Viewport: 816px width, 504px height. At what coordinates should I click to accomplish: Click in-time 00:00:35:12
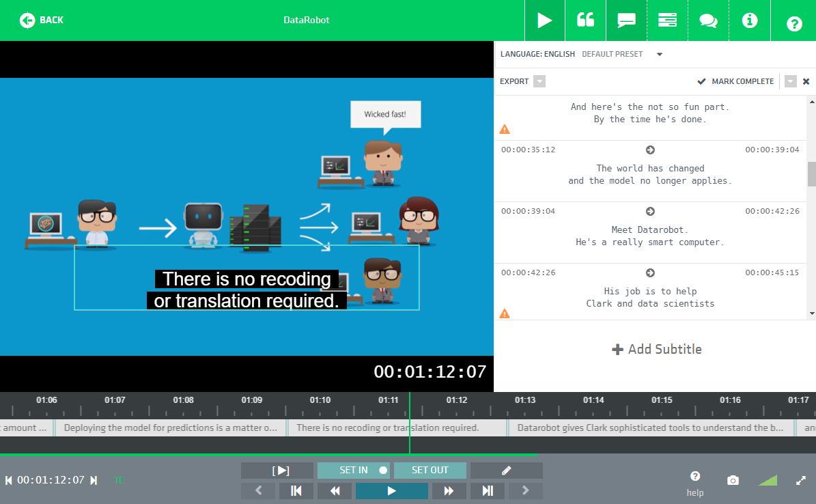pyautogui.click(x=529, y=150)
